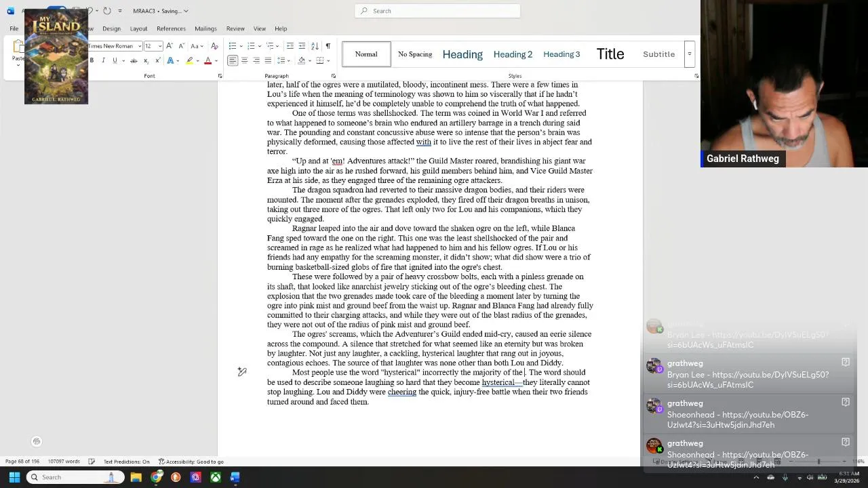The width and height of the screenshot is (868, 488).
Task: Switch to the Design tab
Action: point(111,28)
